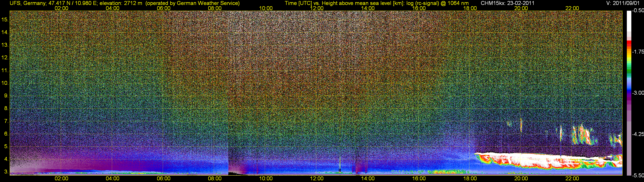Click the "-4.25" value on the color scale

click(x=638, y=134)
